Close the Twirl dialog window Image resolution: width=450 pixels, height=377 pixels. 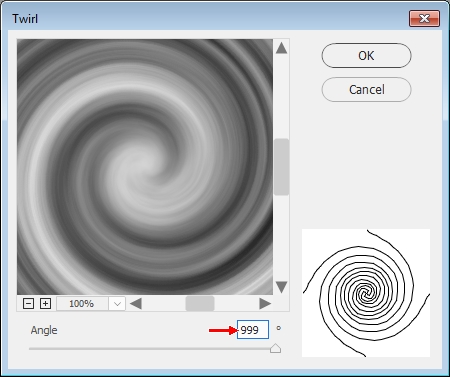click(x=424, y=18)
